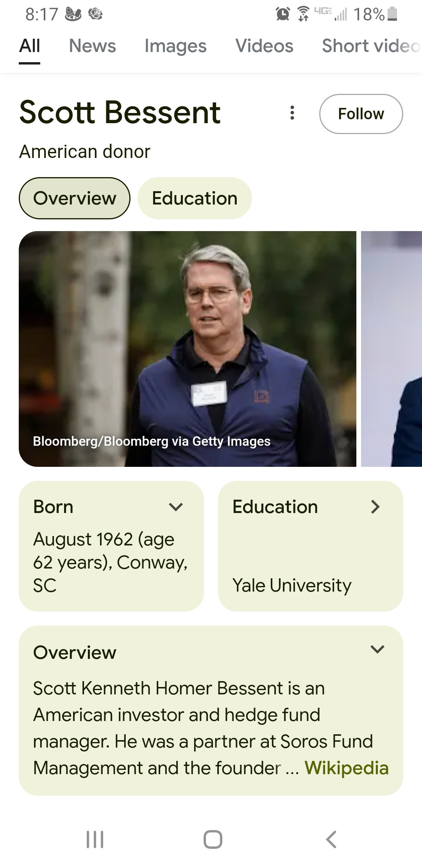This screenshot has width=422, height=868.
Task: Tap the alarm icon in status bar
Action: (283, 14)
